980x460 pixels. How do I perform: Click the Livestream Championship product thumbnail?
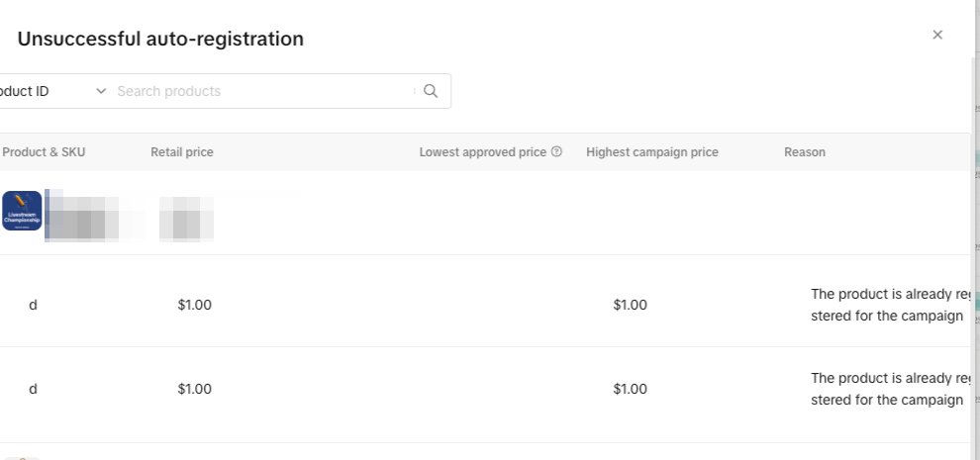pos(22,211)
